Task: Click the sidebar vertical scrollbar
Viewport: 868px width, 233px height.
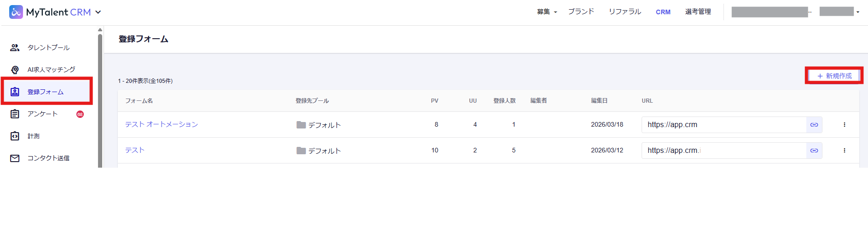Action: point(100,92)
